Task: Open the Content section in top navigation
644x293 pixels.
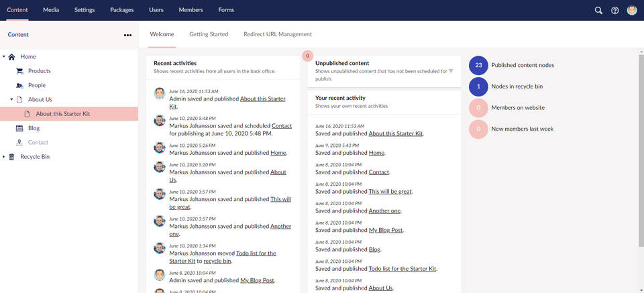Action: pos(17,10)
